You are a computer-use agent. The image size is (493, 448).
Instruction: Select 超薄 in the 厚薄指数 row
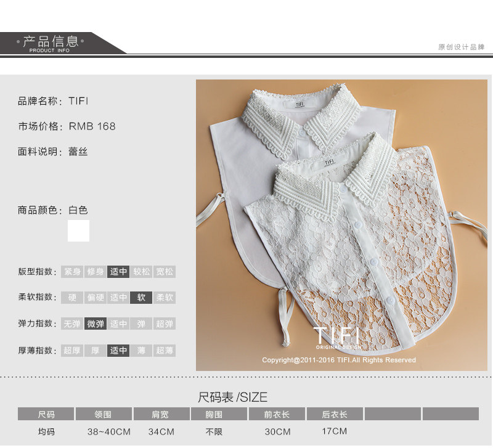(x=165, y=350)
